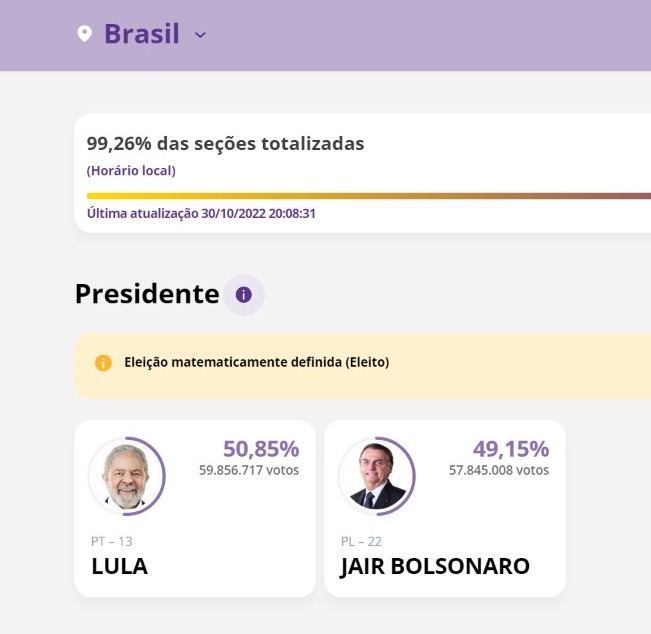651x634 pixels.
Task: Click Bolsonaro's 49,15% vote percentage
Action: point(511,449)
